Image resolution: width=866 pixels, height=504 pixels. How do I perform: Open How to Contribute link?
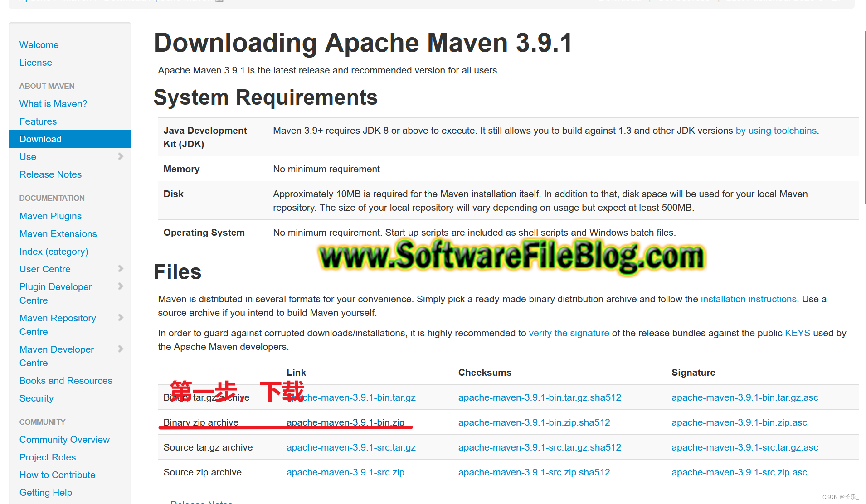click(x=58, y=475)
